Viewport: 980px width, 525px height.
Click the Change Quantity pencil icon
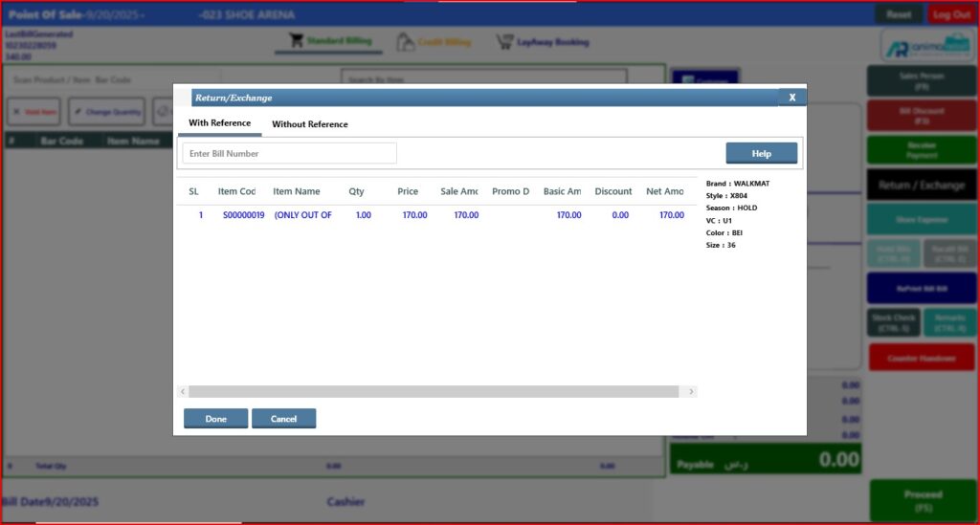[78, 112]
